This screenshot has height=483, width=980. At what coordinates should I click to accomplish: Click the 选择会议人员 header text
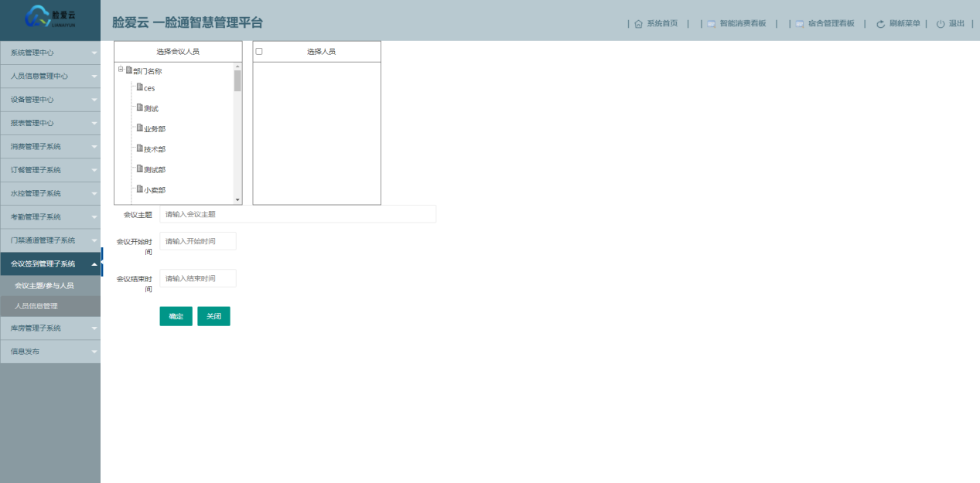(178, 51)
